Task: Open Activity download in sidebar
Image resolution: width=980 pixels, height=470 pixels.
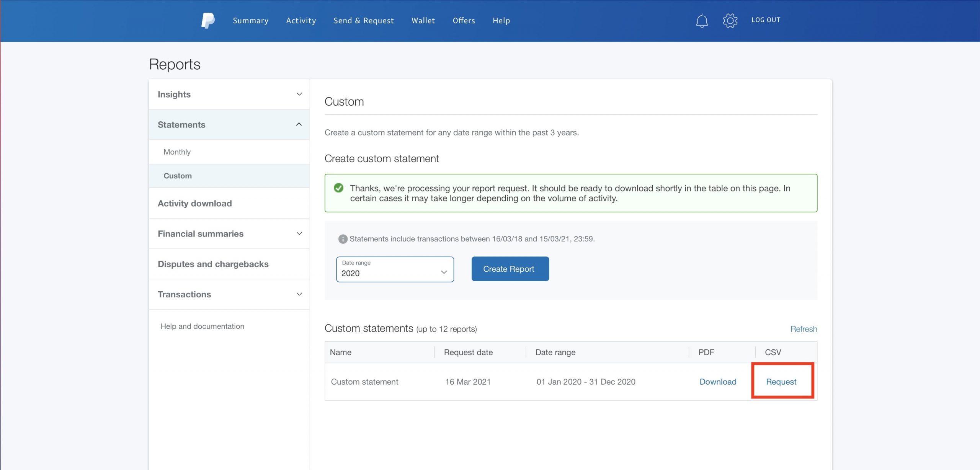Action: tap(194, 203)
